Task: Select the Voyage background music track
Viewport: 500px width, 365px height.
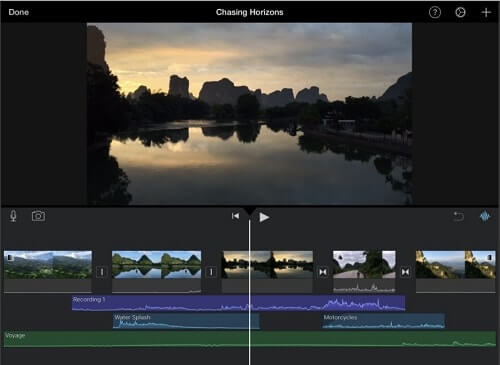Action: coord(250,339)
